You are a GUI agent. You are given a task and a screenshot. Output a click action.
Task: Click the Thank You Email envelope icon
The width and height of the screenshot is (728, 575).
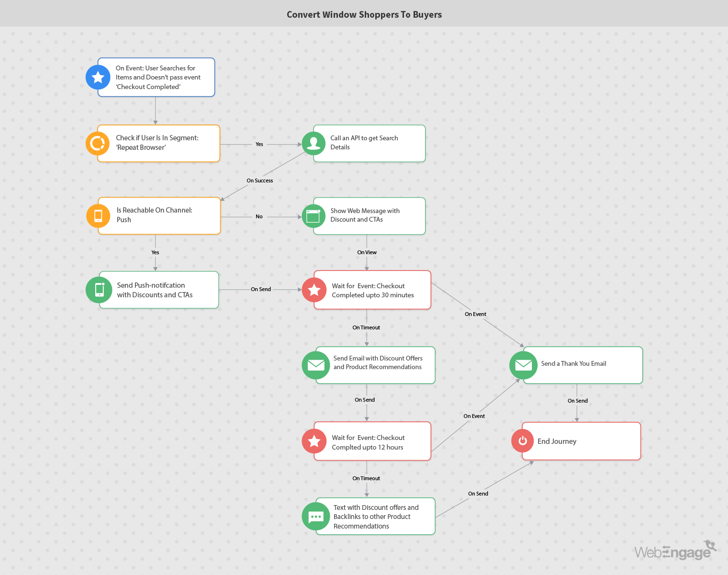pos(523,365)
